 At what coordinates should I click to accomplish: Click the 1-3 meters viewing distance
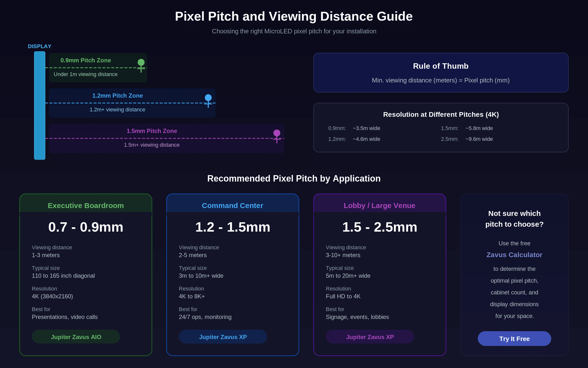click(x=46, y=255)
